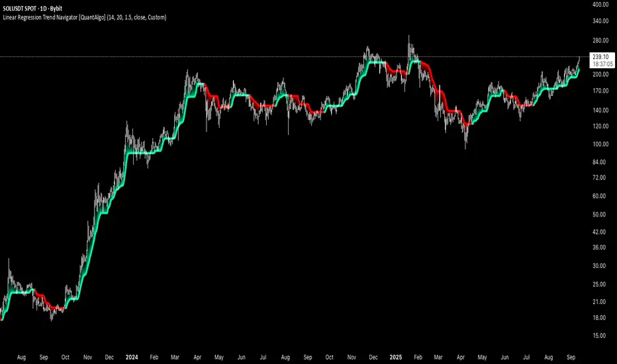Click the Feb label directly after 2024
The height and width of the screenshot is (364, 617).
tap(154, 357)
